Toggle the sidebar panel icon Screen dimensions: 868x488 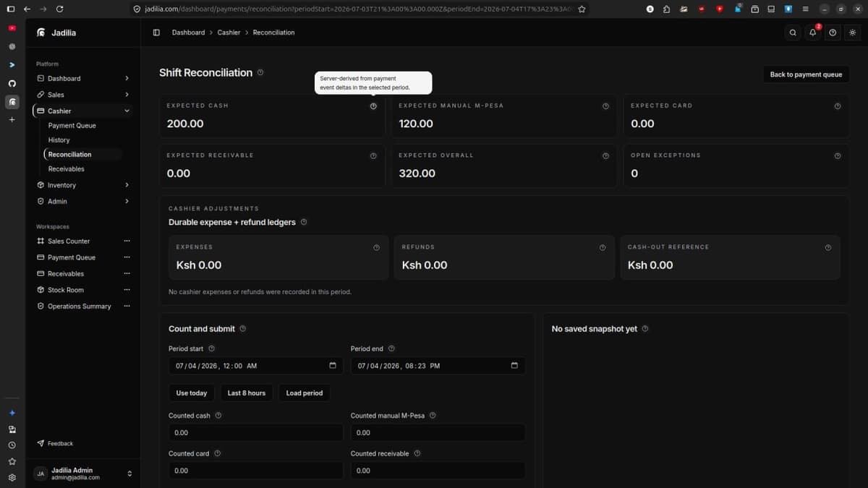[156, 33]
